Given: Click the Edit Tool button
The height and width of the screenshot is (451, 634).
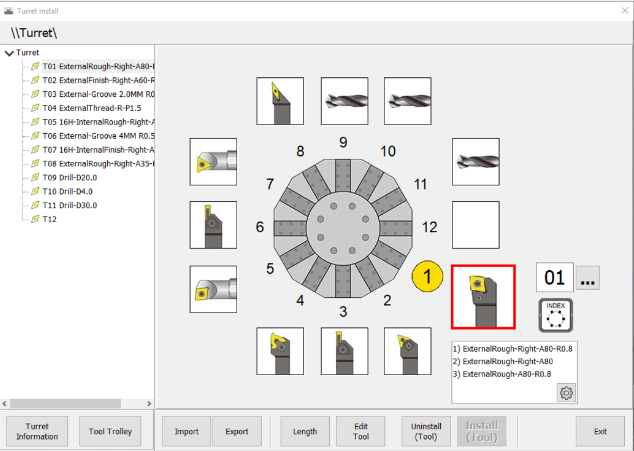Looking at the screenshot, I should (x=361, y=431).
